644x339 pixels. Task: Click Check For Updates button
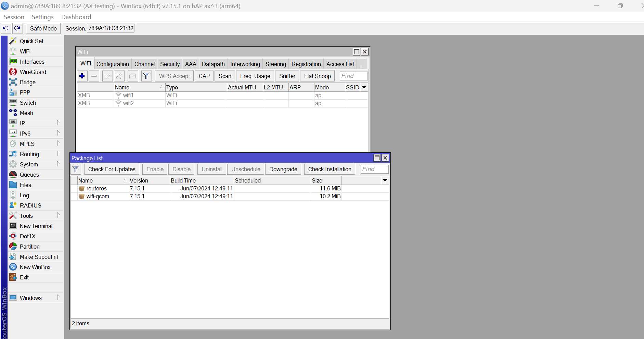point(112,169)
